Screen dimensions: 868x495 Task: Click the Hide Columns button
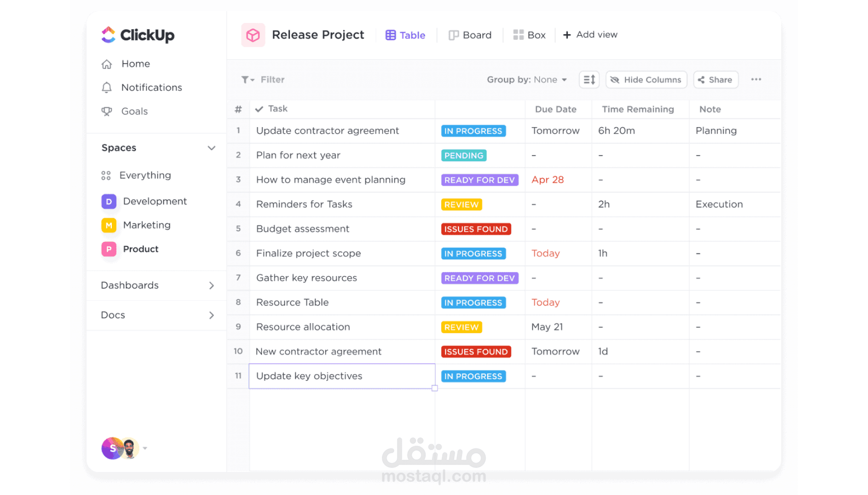coord(646,80)
